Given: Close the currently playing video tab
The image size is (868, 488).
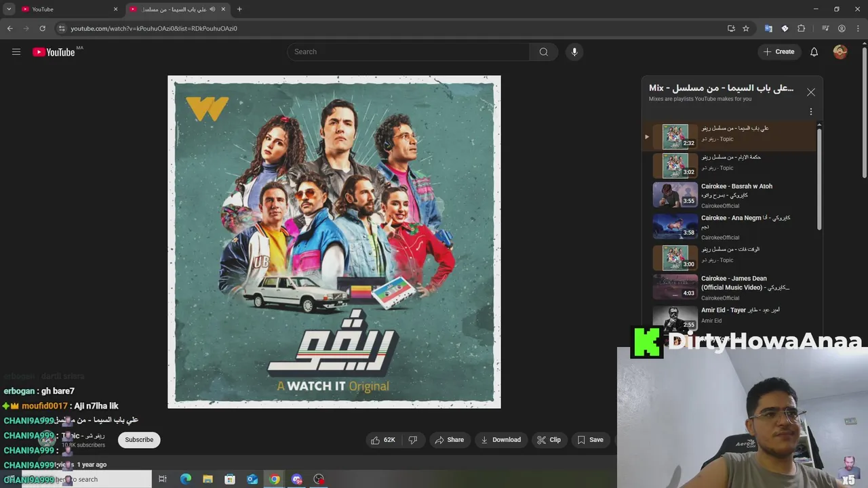Looking at the screenshot, I should pos(223,9).
